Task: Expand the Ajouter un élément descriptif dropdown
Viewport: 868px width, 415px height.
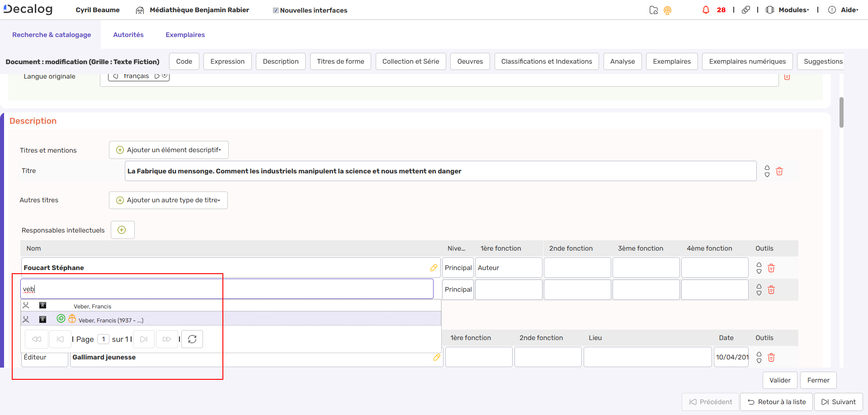Action: pos(169,150)
